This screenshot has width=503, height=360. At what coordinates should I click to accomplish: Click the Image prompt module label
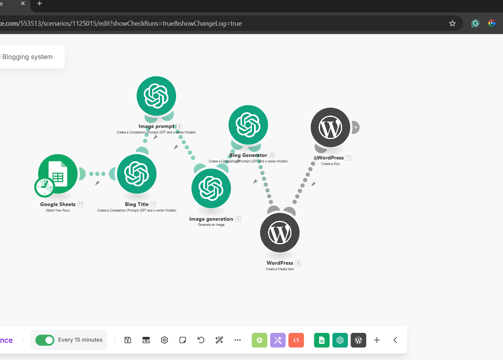point(156,126)
